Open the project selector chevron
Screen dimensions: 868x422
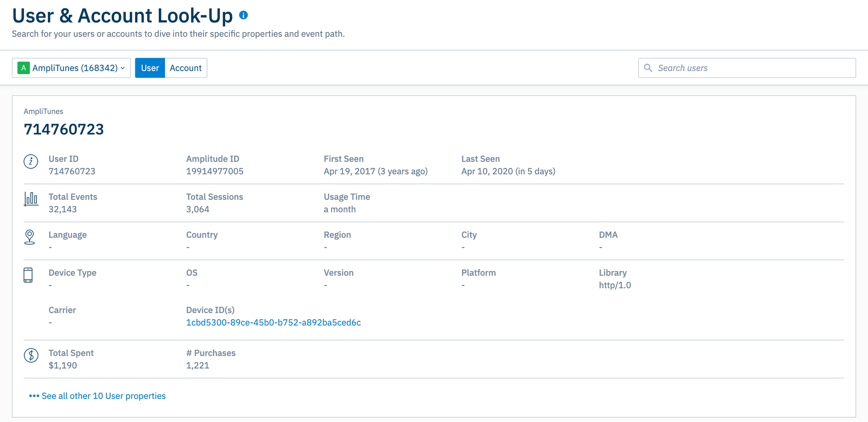[123, 68]
